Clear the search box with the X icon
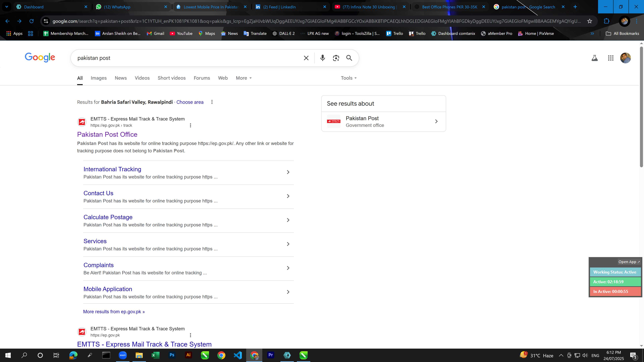This screenshot has width=644, height=362. [x=306, y=58]
